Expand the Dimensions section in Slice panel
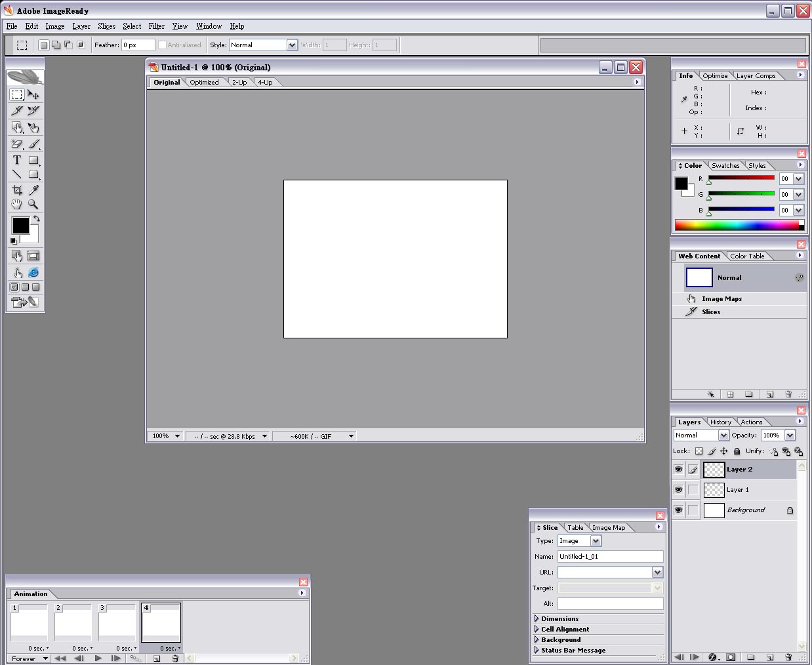The image size is (812, 665). 537,618
